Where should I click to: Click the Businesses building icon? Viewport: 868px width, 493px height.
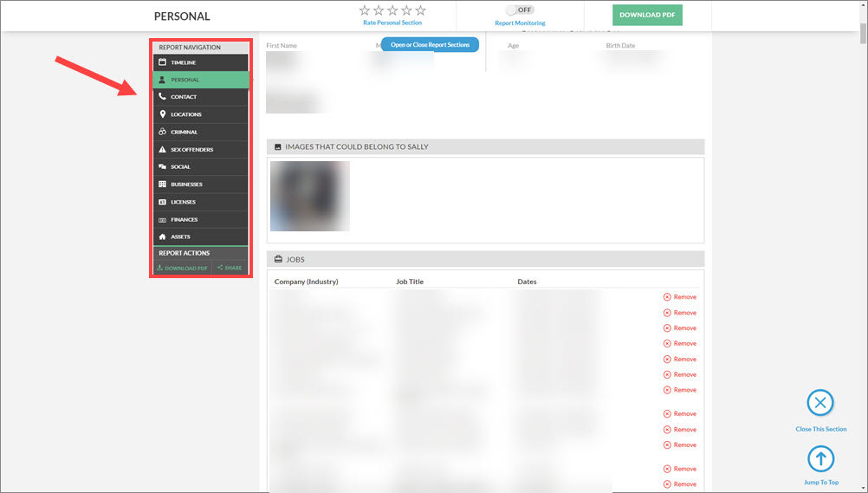point(162,184)
